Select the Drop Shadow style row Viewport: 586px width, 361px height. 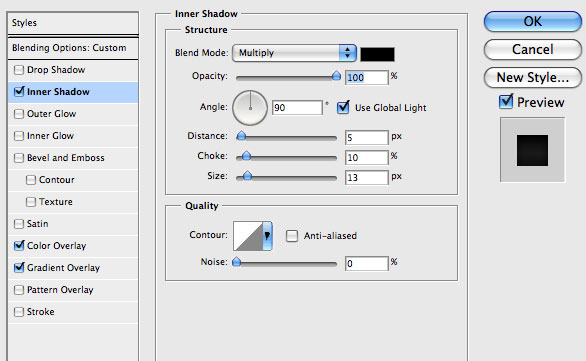click(73, 70)
